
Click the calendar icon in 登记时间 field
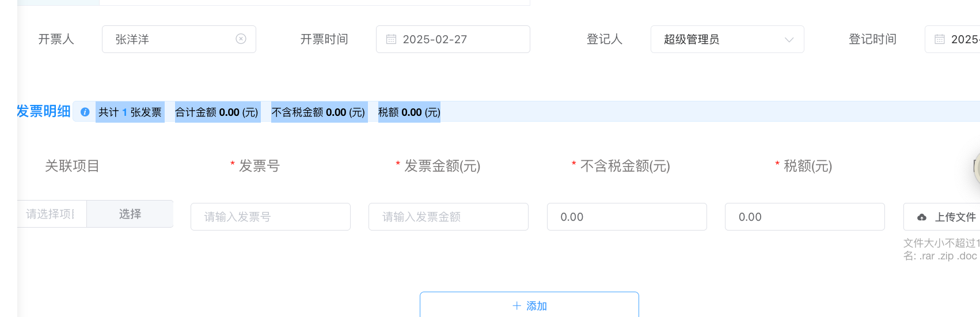tap(939, 39)
